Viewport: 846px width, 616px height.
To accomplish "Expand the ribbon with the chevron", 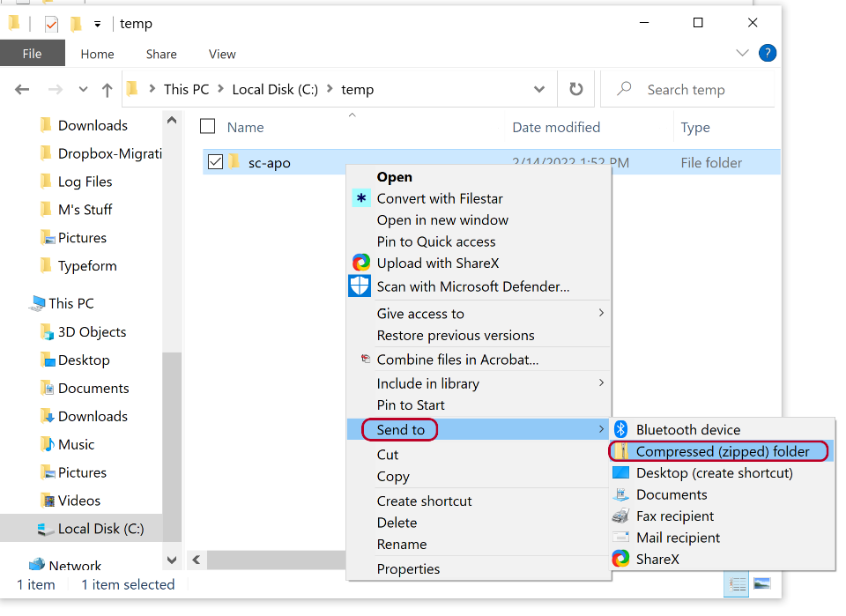I will 742,54.
